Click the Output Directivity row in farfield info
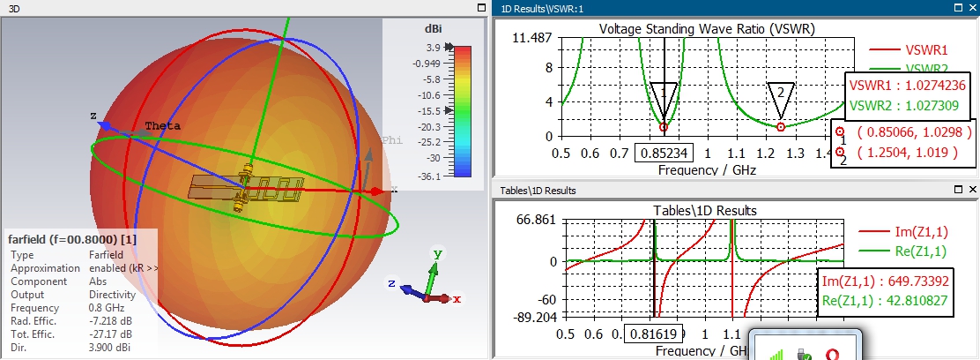 [x=73, y=295]
